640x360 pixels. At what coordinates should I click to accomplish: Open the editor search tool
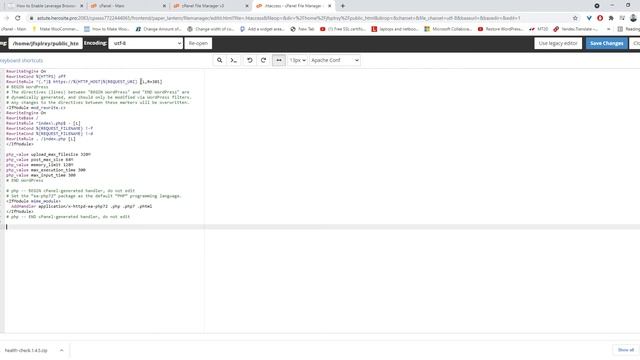[x=220, y=60]
